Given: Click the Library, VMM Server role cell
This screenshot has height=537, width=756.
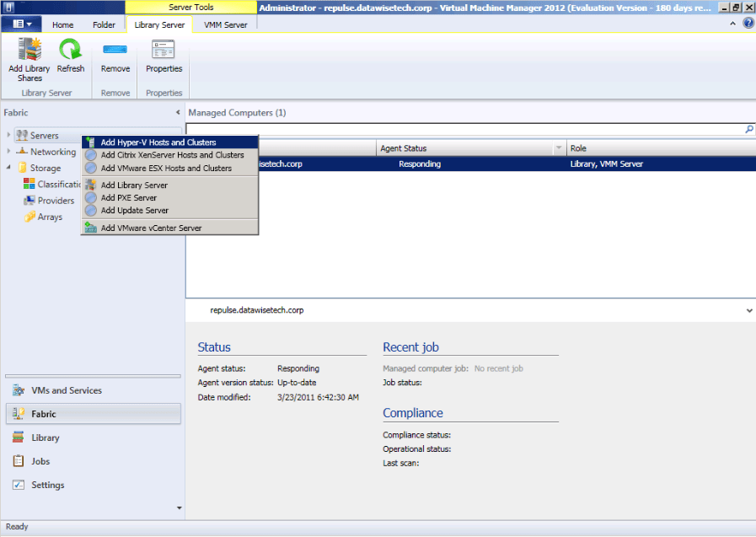Looking at the screenshot, I should click(x=607, y=164).
